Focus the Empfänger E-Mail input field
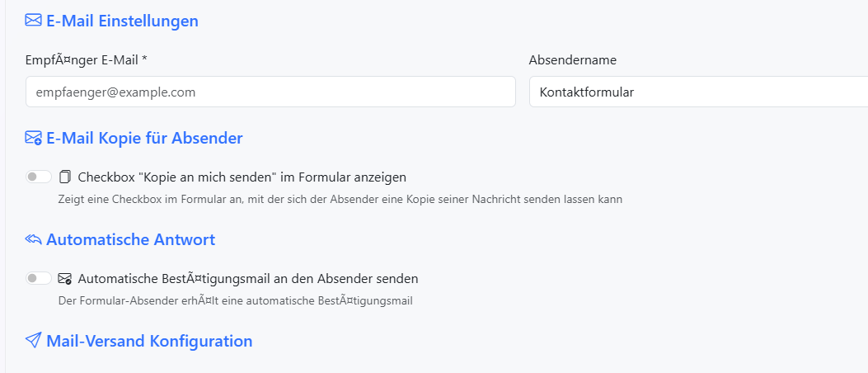 coord(270,92)
